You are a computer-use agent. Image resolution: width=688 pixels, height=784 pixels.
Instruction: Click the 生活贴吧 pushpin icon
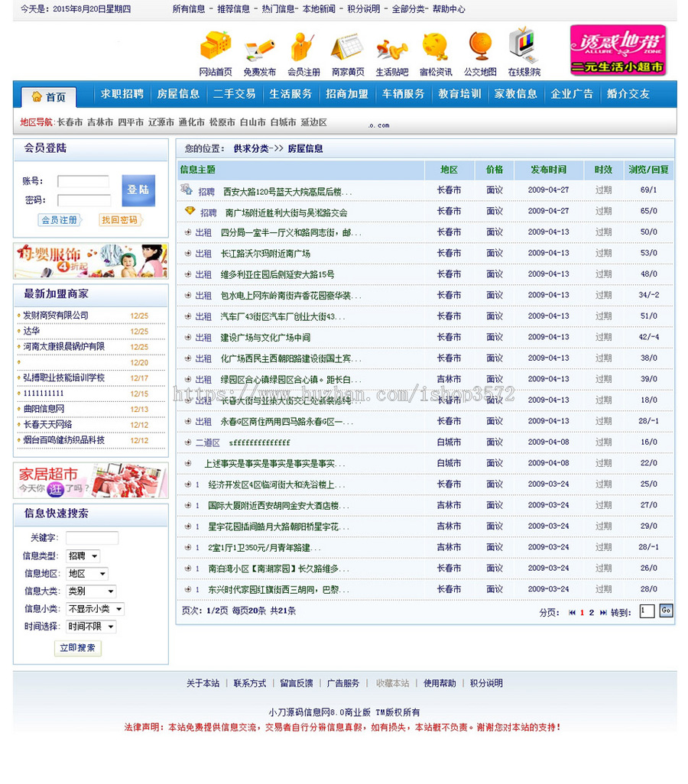391,49
